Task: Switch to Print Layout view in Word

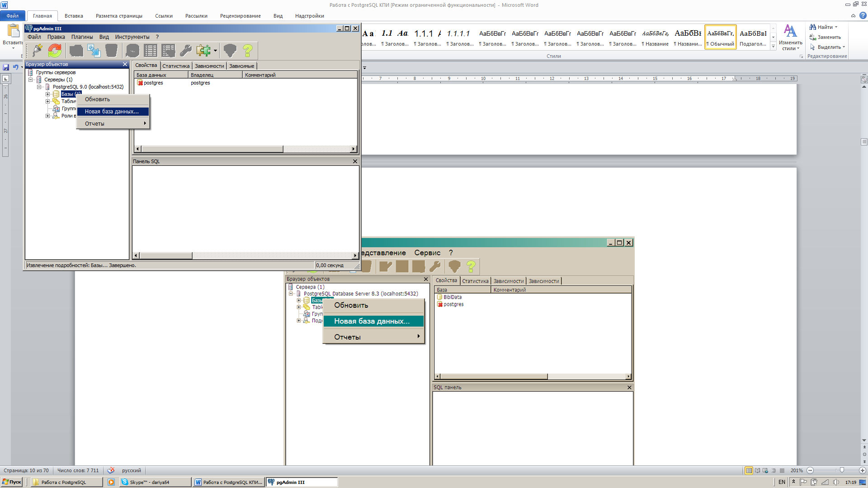Action: pos(749,470)
